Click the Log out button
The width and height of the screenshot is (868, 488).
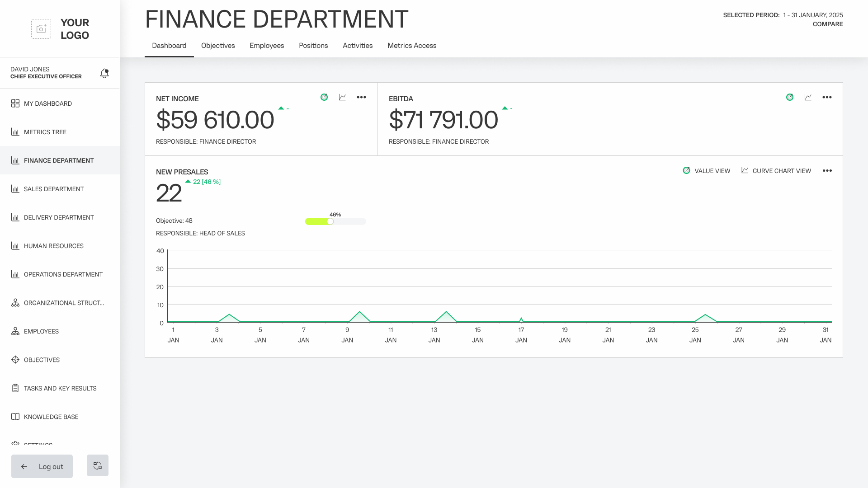(42, 466)
